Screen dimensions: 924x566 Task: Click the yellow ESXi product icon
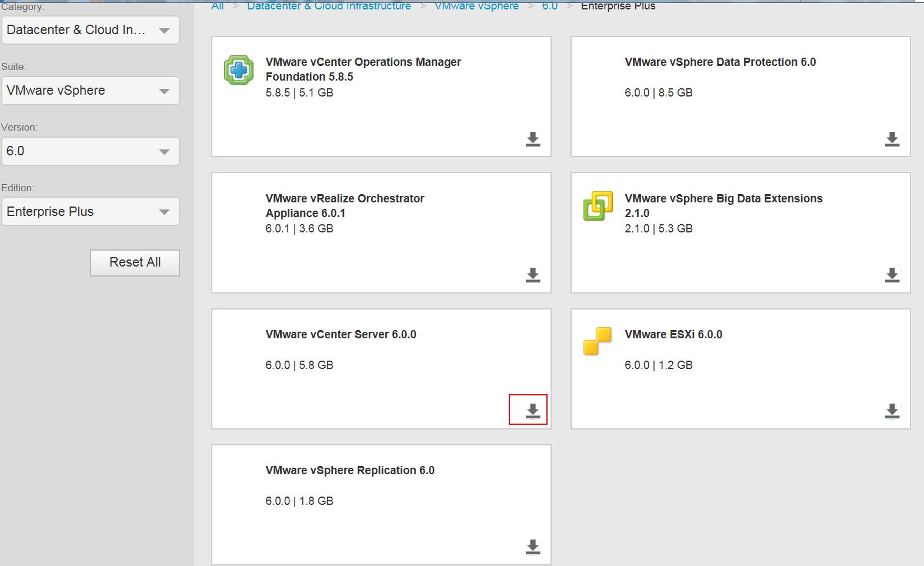point(598,341)
